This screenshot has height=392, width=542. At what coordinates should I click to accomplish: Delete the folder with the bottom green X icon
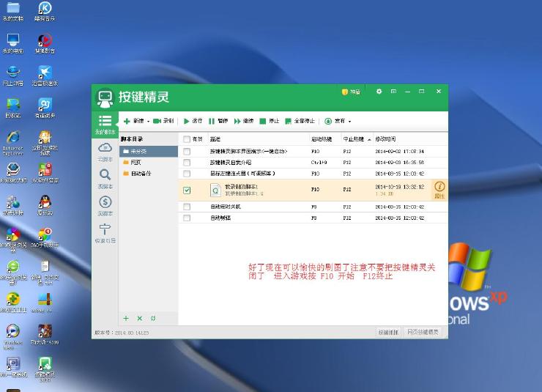(139, 318)
